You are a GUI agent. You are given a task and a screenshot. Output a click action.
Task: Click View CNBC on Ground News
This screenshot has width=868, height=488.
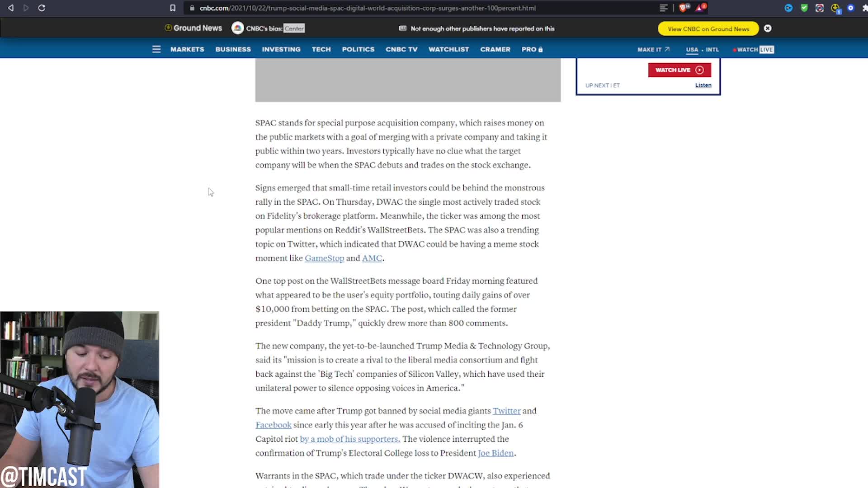(x=708, y=29)
